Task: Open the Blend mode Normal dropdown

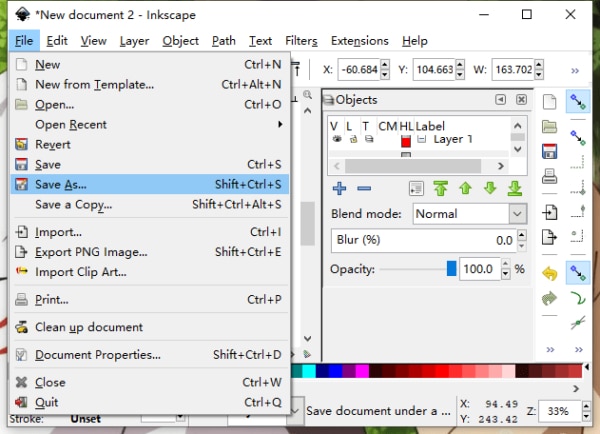Action: pyautogui.click(x=470, y=214)
